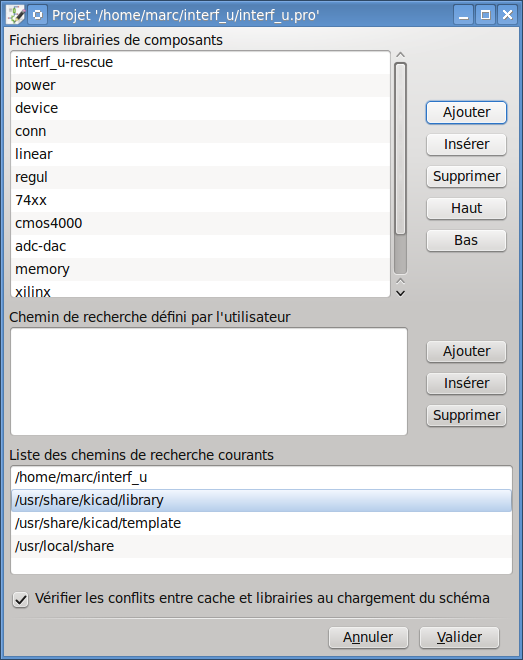The image size is (523, 660).
Task: Toggle the window pin icon in title bar
Action: coord(38,15)
